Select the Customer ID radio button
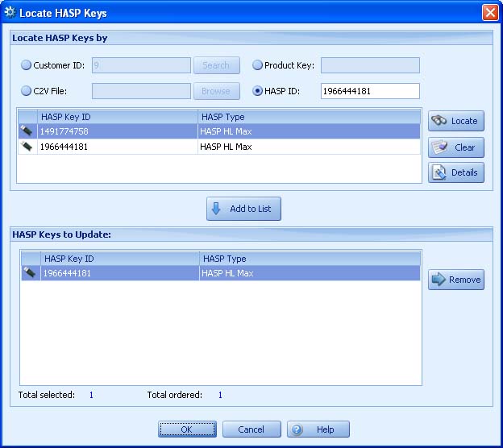 (x=26, y=65)
